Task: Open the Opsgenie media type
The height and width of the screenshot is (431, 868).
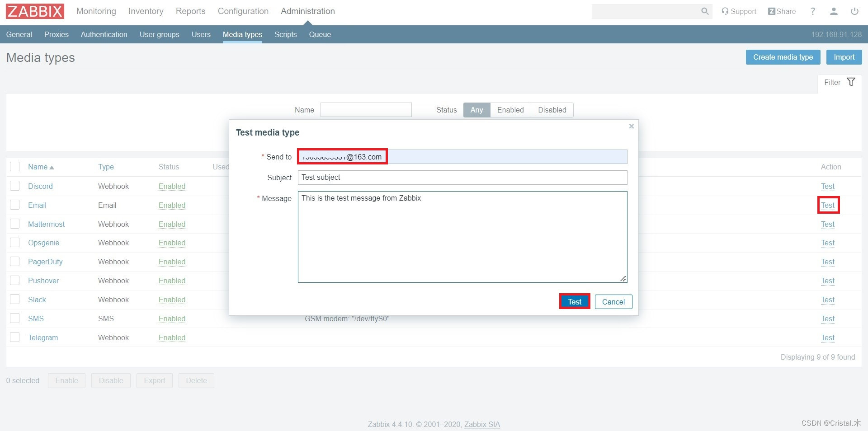Action: (43, 243)
